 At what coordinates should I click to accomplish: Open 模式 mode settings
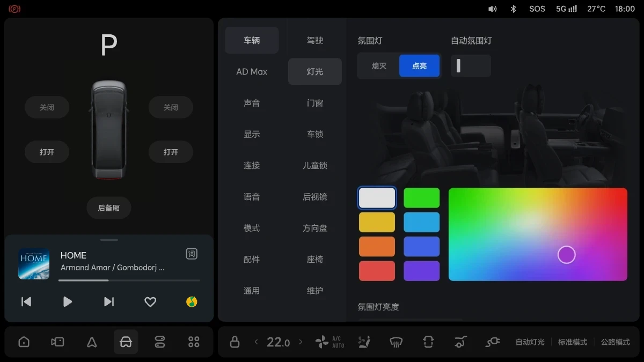(252, 228)
